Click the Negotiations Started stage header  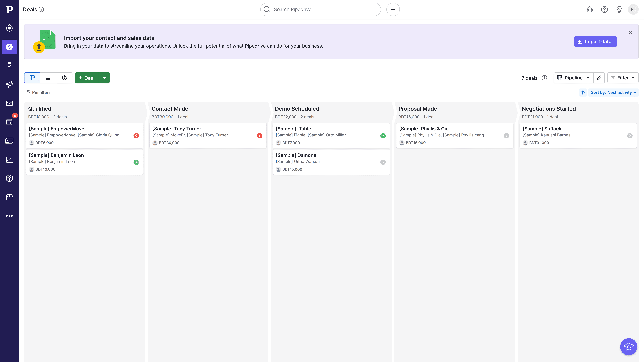(x=549, y=109)
